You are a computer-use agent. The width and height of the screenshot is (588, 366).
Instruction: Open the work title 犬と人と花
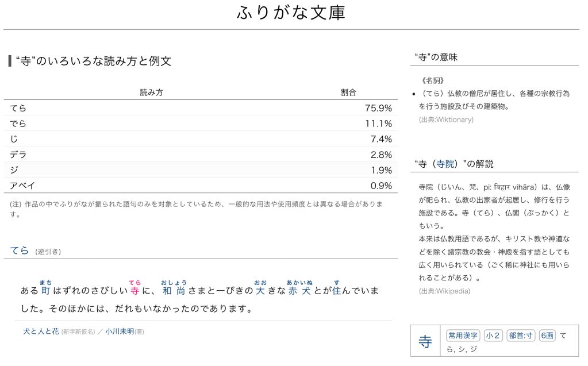click(41, 332)
